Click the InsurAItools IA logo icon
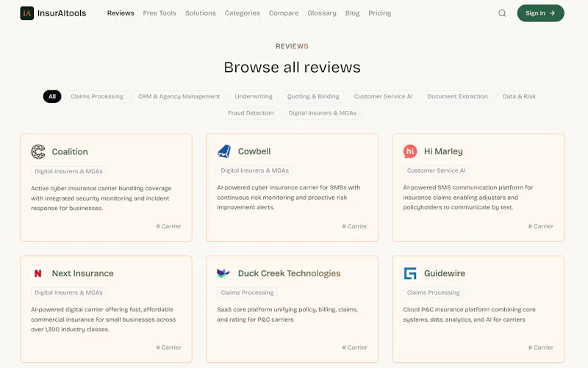Viewport: 588px width, 368px height. coord(27,13)
